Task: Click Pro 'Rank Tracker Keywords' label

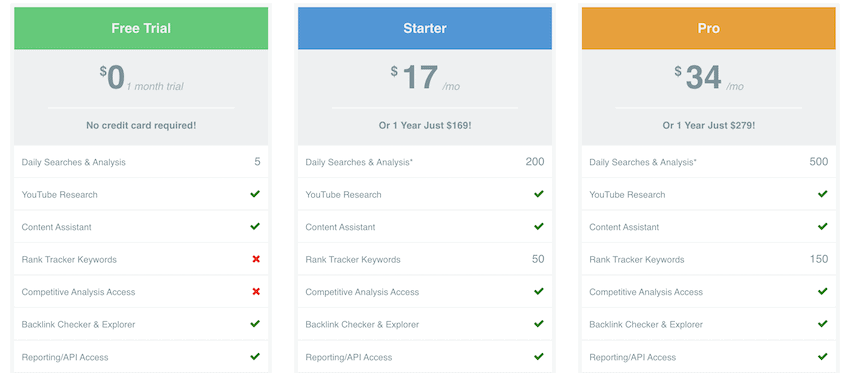Action: pyautogui.click(x=637, y=260)
